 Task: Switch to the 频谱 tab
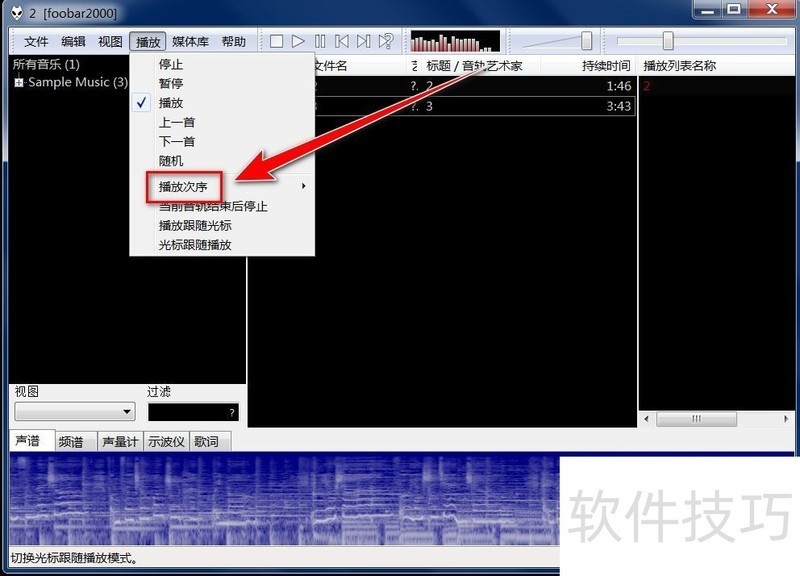pos(76,442)
